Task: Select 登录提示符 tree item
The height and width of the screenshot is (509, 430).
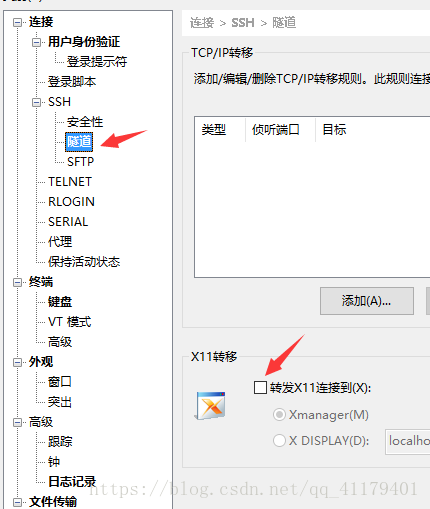Action: (97, 62)
